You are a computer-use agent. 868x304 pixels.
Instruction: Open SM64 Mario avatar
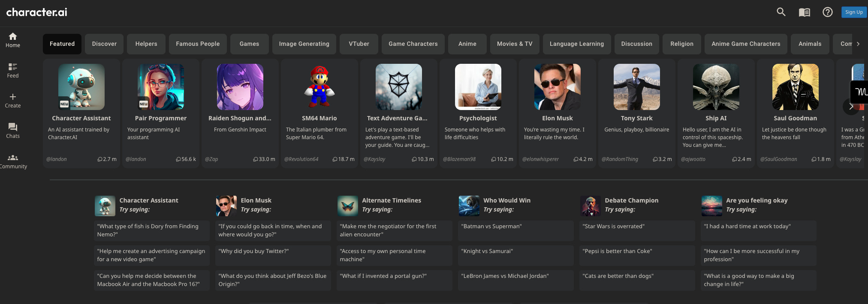coord(319,87)
